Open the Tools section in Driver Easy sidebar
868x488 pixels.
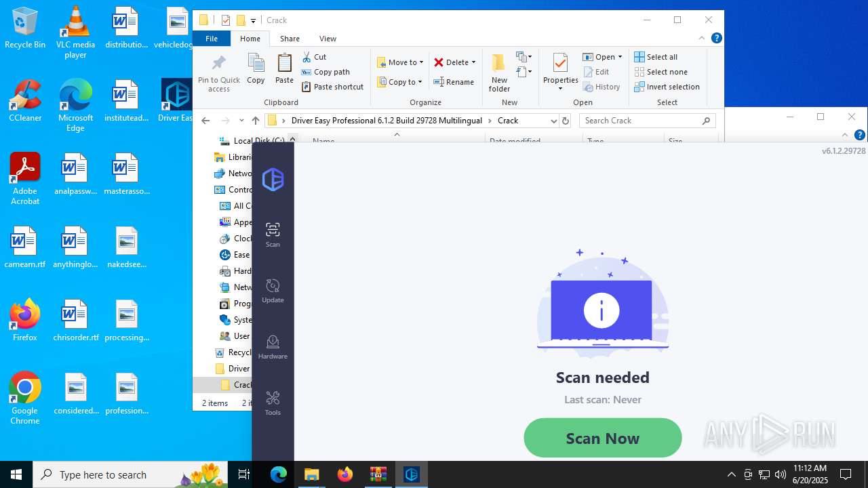pos(273,403)
